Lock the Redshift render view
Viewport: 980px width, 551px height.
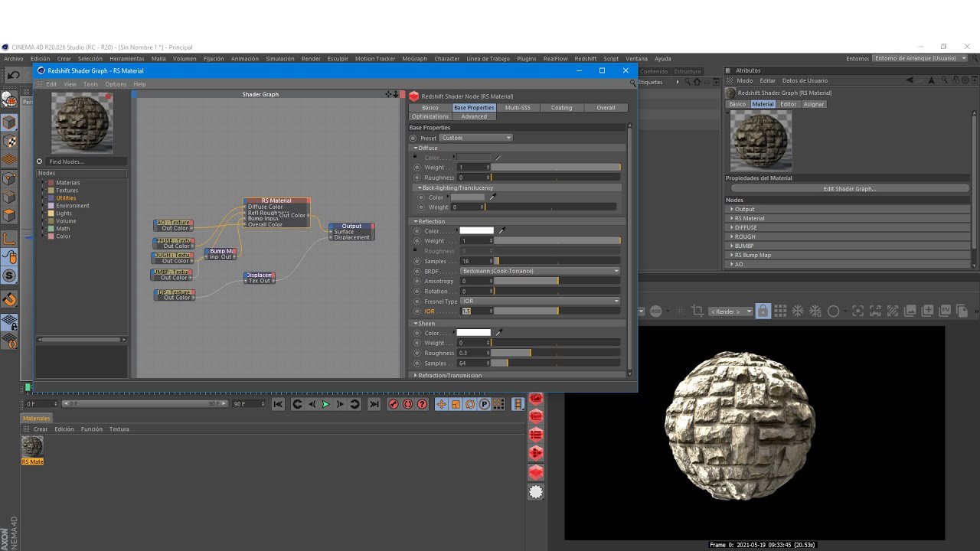pyautogui.click(x=763, y=311)
